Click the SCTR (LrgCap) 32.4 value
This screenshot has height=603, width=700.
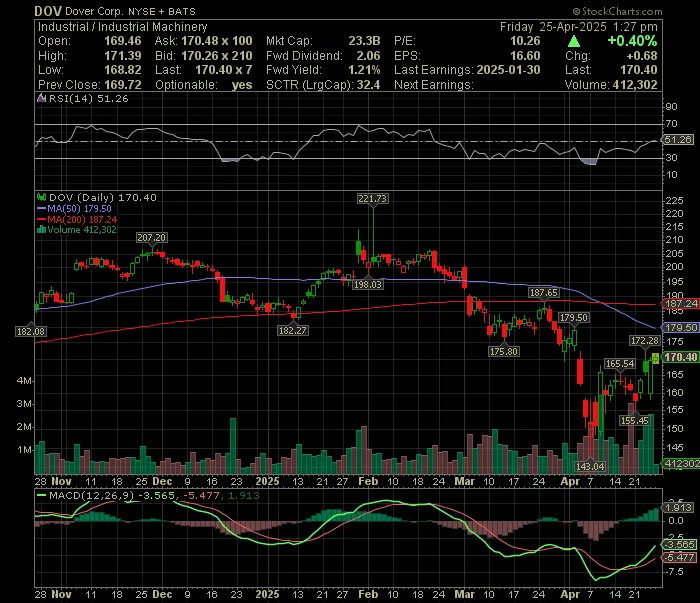point(368,85)
